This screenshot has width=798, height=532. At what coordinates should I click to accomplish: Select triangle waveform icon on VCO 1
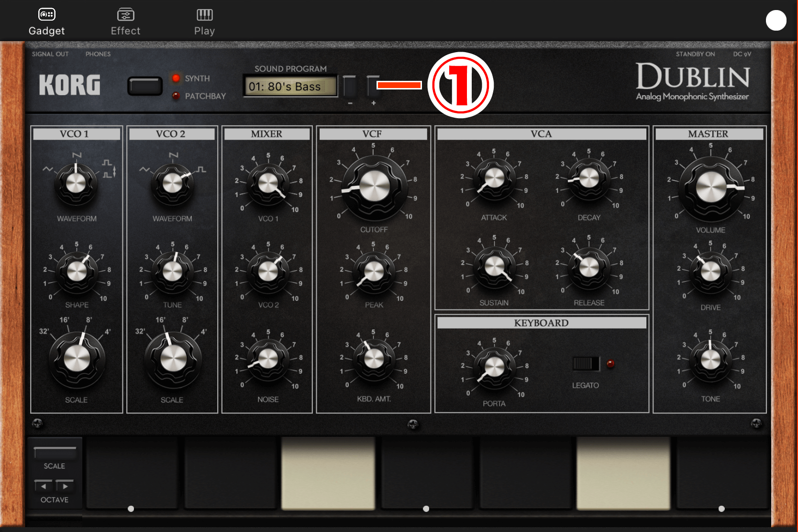47,169
